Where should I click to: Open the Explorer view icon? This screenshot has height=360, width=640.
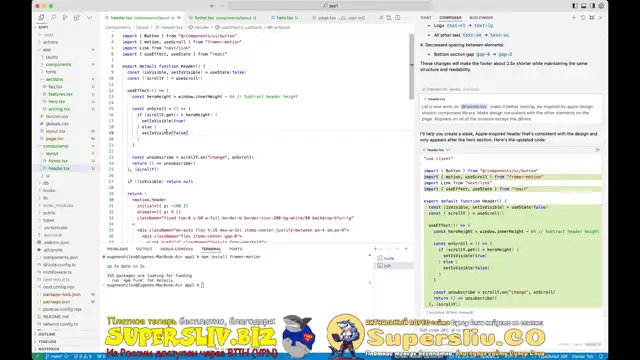(41, 18)
